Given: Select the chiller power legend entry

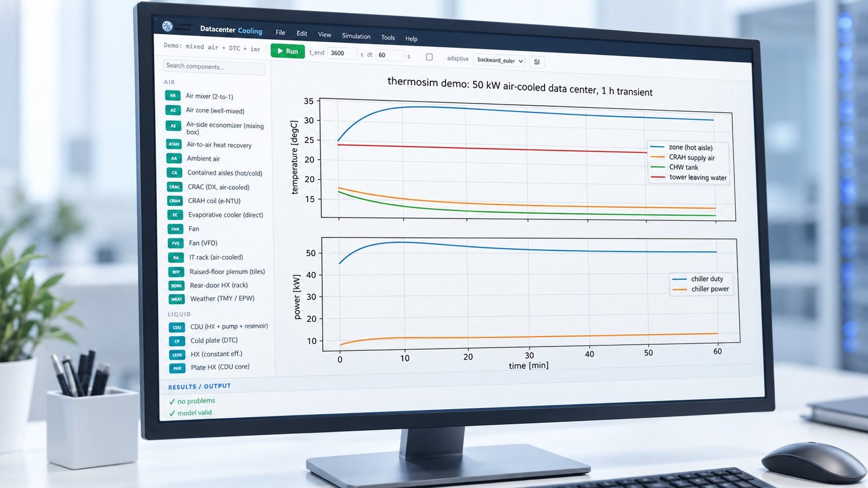Looking at the screenshot, I should [x=700, y=289].
